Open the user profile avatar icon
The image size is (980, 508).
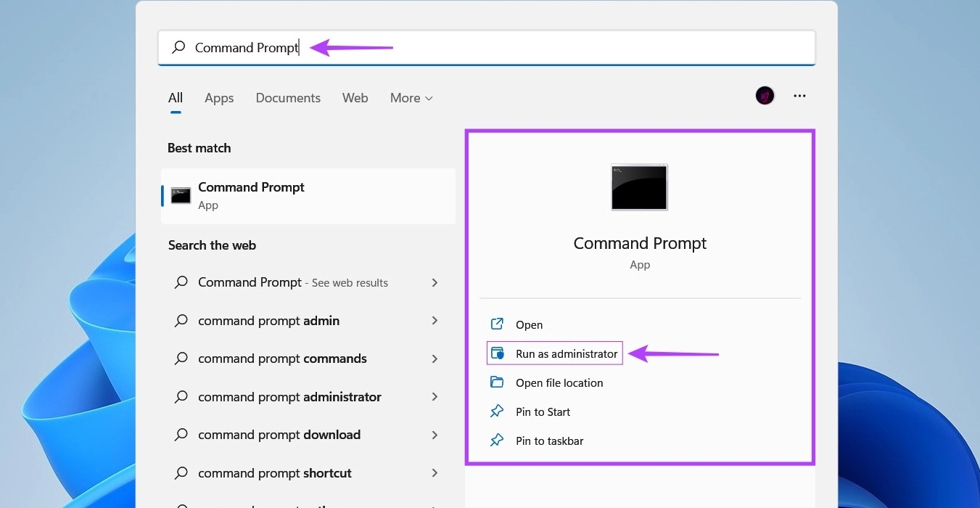[765, 96]
